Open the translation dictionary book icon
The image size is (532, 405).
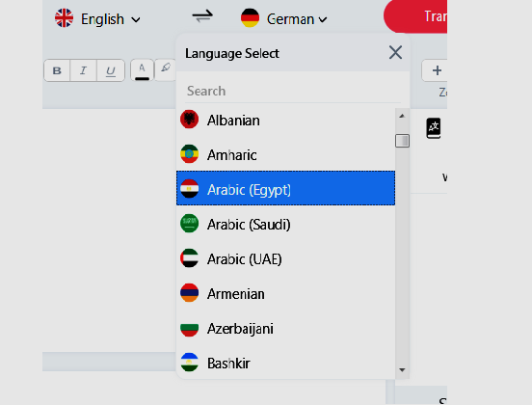point(434,128)
